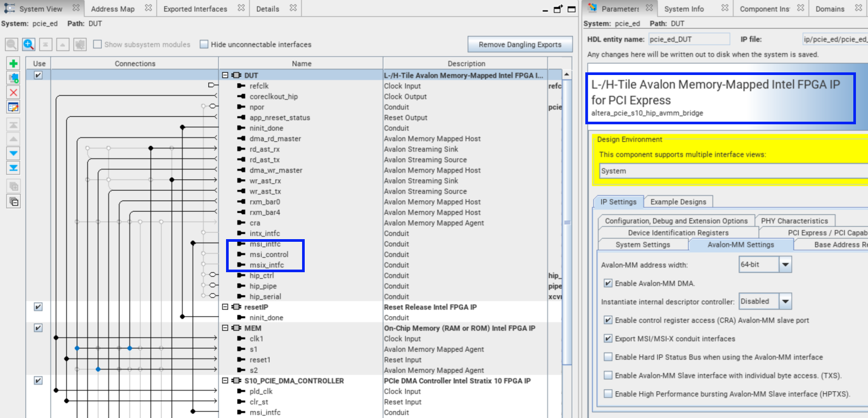
Task: Open the internal descriptor controller dropdown
Action: [x=785, y=301]
